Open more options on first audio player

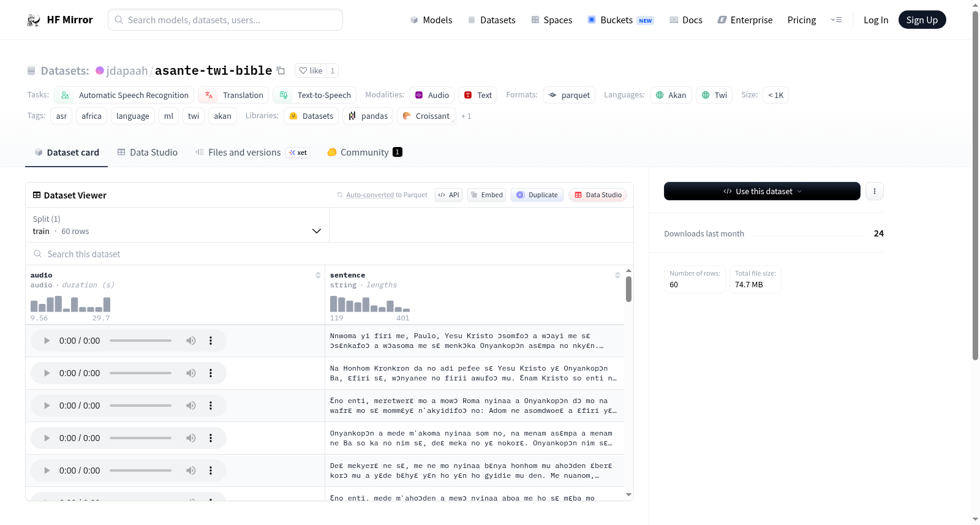pyautogui.click(x=211, y=341)
